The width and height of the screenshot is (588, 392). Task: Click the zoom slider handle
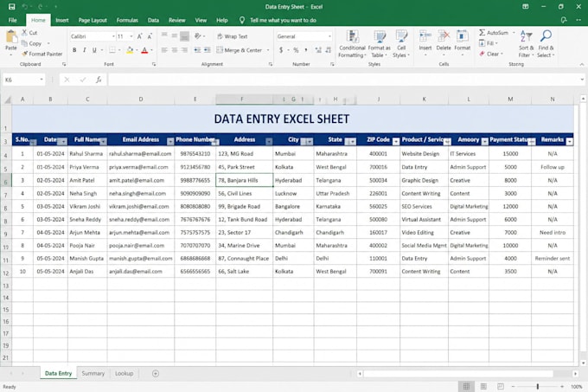(537, 386)
